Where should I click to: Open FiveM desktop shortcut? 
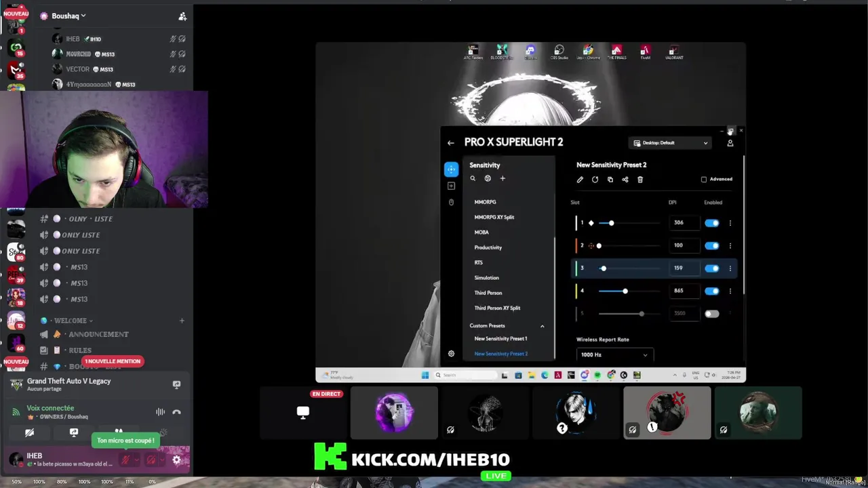pos(645,52)
